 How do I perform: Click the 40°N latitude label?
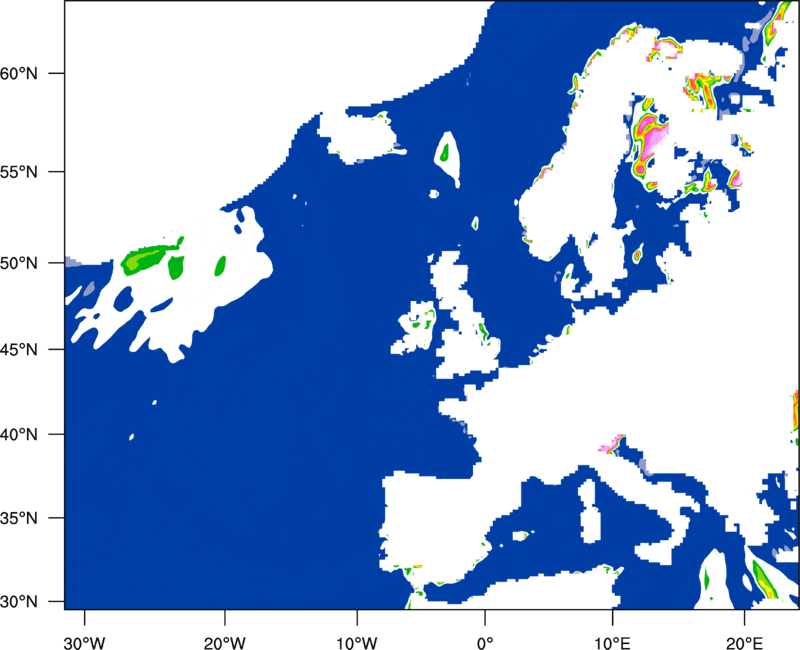pos(19,435)
